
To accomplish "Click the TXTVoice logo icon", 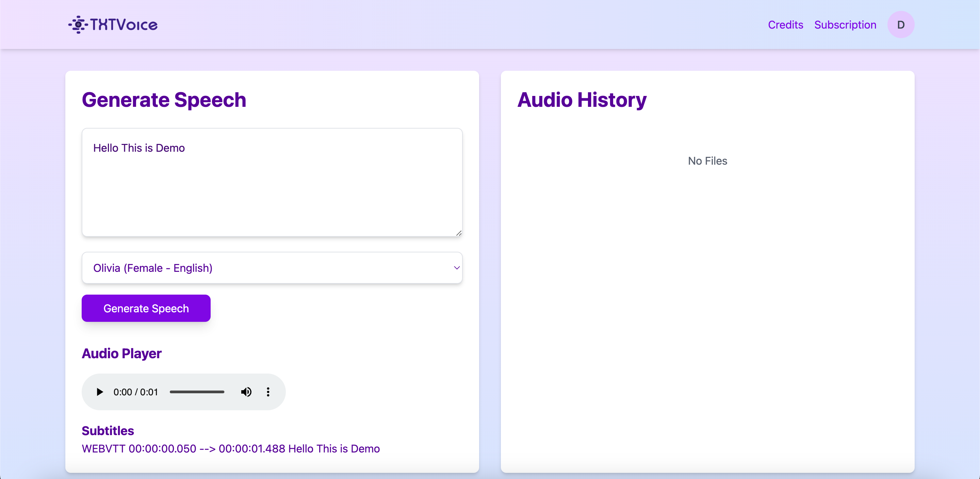I will click(x=78, y=25).
